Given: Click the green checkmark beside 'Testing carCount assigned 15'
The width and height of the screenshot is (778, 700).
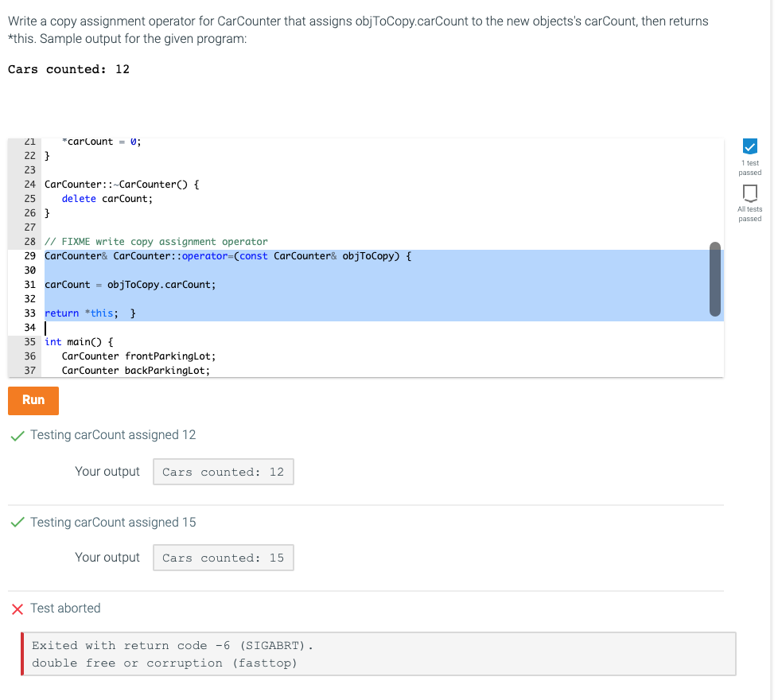Looking at the screenshot, I should coord(18,523).
